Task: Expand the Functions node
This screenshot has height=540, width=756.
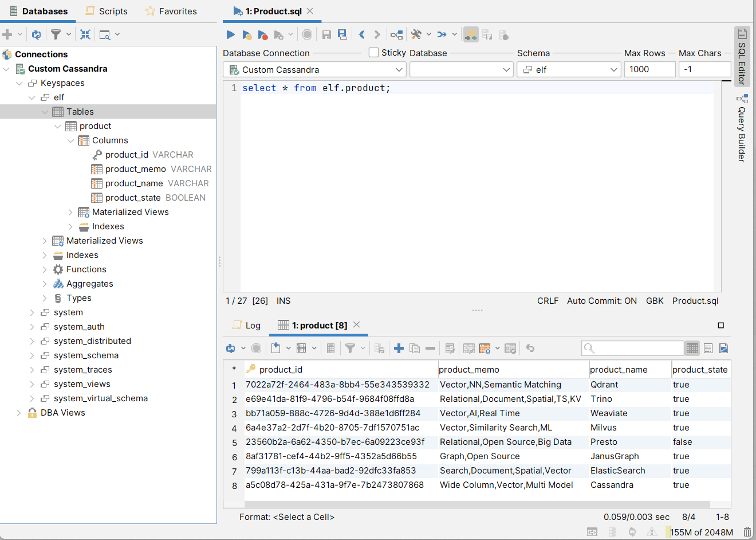Action: click(x=45, y=269)
